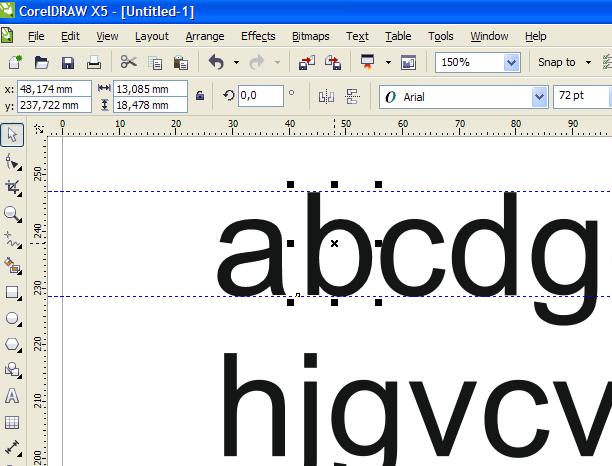Click the ruler origin corner icon

(x=39, y=129)
